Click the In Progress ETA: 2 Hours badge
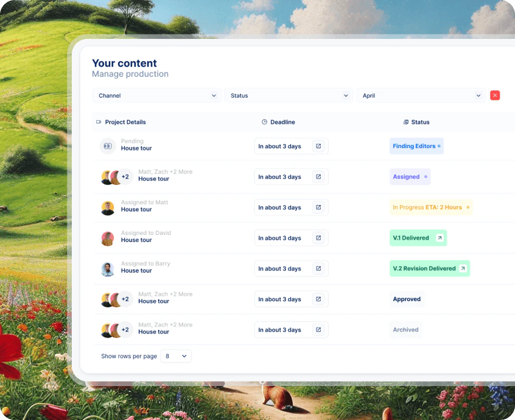This screenshot has height=420, width=515. 430,208
